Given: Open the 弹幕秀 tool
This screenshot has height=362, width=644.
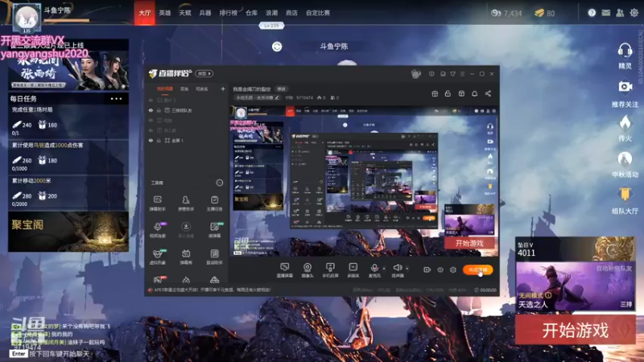Looking at the screenshot, I should pyautogui.click(x=186, y=257).
